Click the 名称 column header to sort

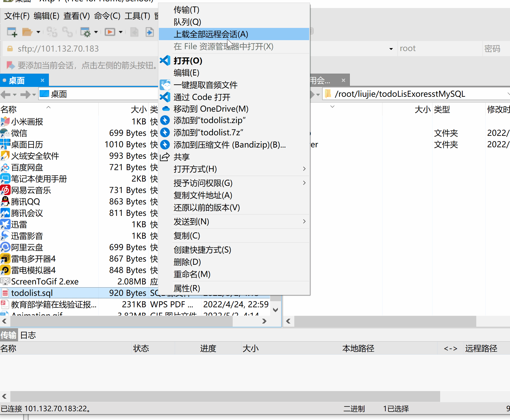tap(9, 109)
